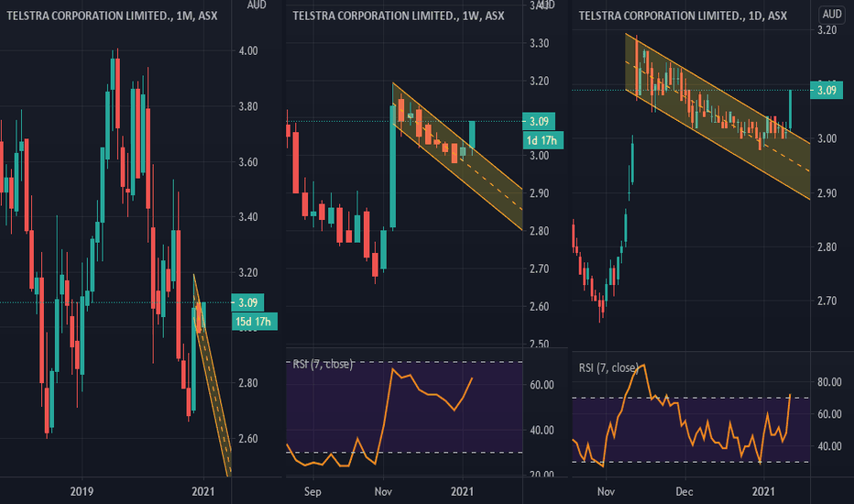This screenshot has height=504, width=854.
Task: Click the Dec time axis label on daily chart
Action: tap(684, 491)
